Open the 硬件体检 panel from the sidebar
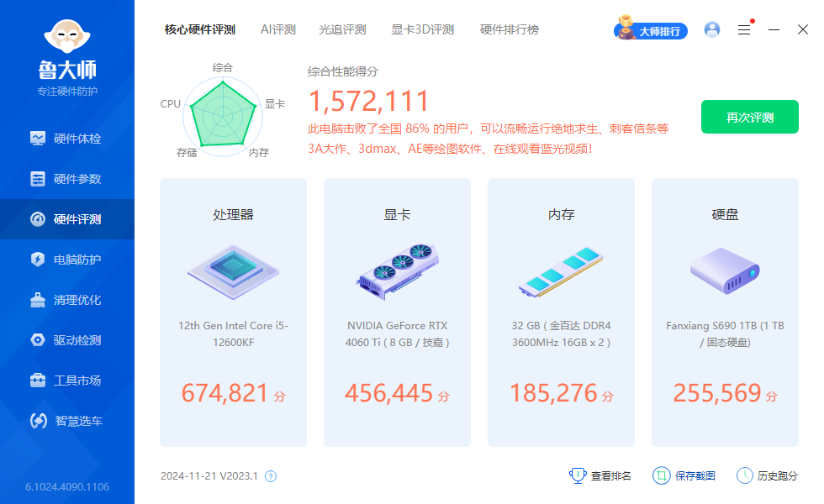The image size is (824, 504). 67,138
